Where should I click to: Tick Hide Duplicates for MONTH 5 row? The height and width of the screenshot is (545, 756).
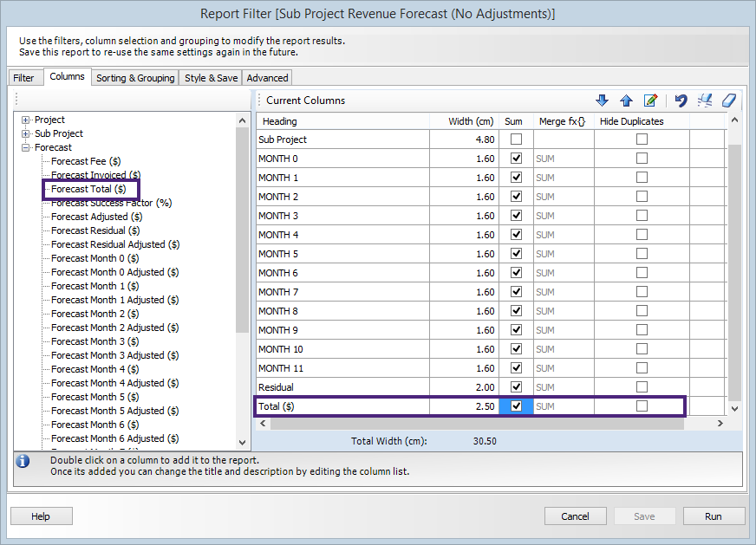(x=642, y=254)
